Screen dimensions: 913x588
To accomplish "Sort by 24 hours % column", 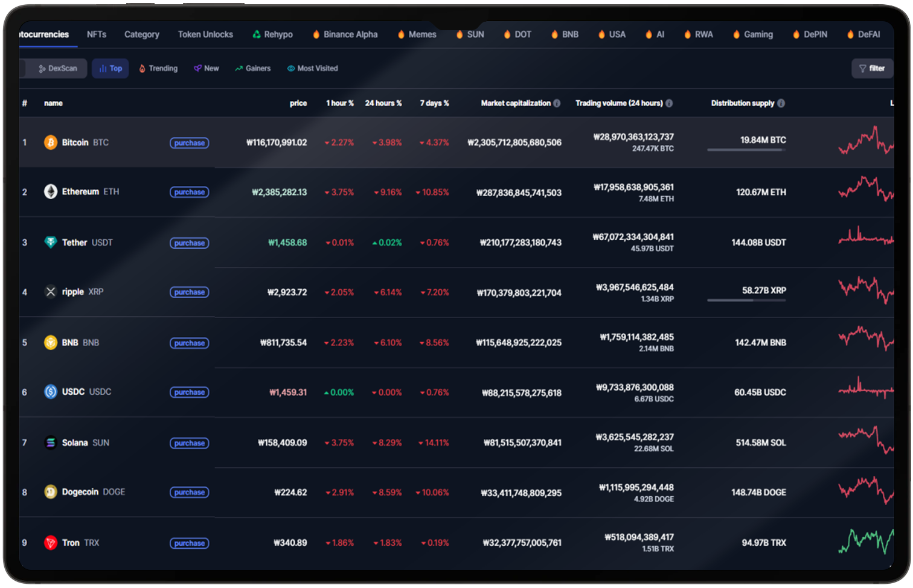I will click(383, 103).
